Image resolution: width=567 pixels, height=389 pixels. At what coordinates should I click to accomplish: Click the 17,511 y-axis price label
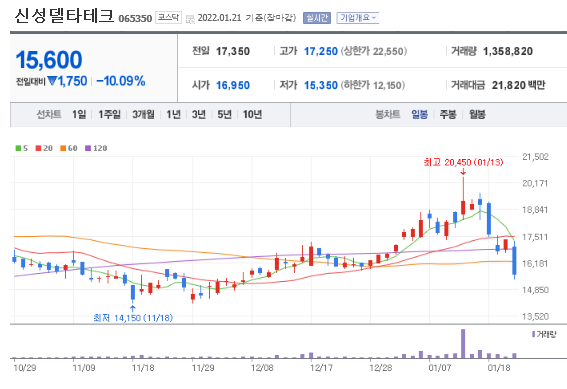point(536,237)
